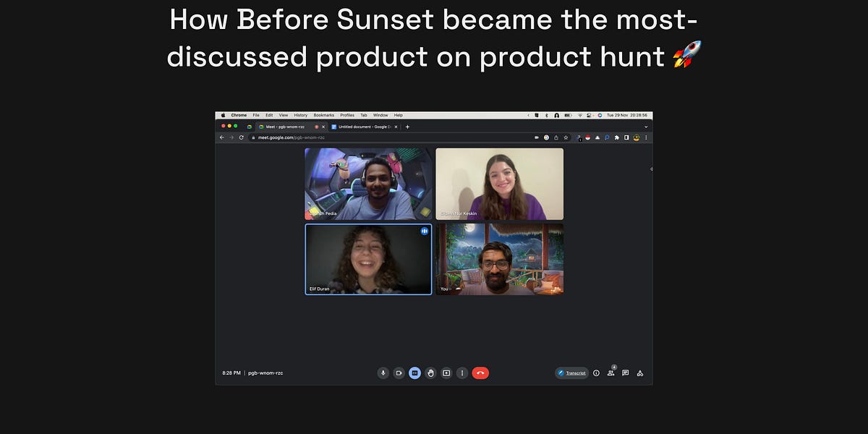Open the present screen icon

pos(446,373)
